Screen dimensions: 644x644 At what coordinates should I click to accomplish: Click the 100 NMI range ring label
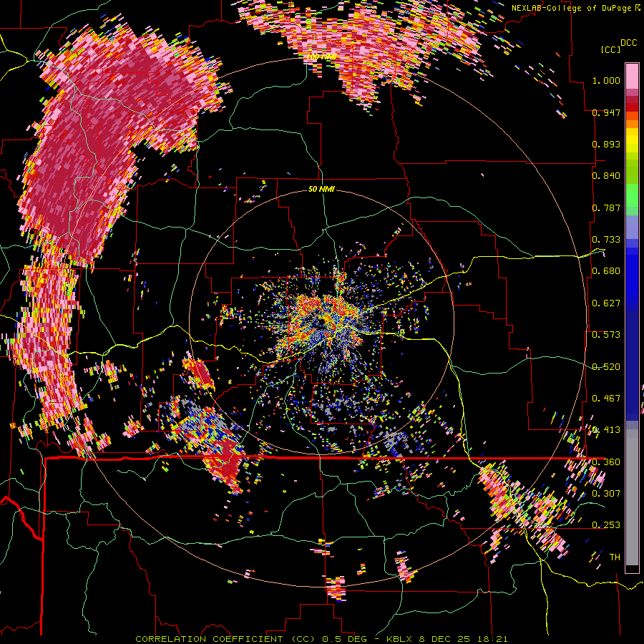321,57
